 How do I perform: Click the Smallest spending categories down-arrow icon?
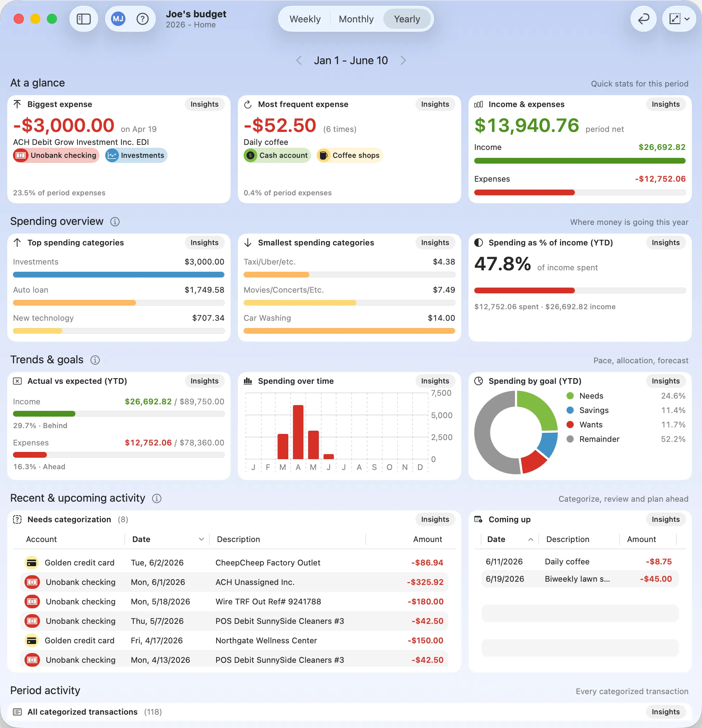pyautogui.click(x=248, y=243)
